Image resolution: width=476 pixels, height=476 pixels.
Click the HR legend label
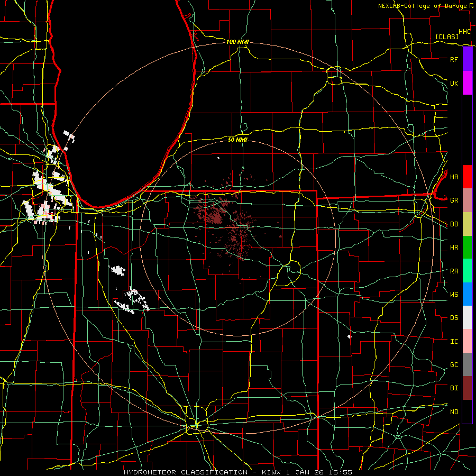454,248
